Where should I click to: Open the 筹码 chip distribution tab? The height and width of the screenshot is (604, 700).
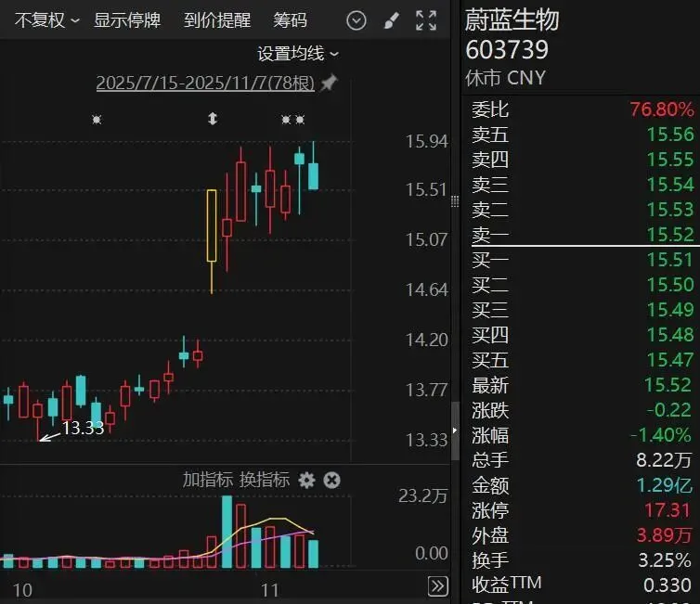290,19
